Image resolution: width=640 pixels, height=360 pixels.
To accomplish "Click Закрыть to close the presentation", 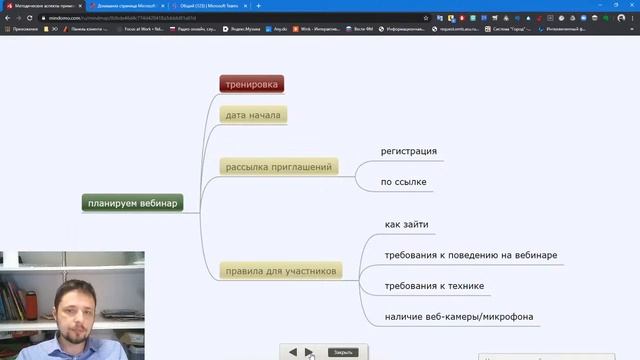I will (x=343, y=352).
